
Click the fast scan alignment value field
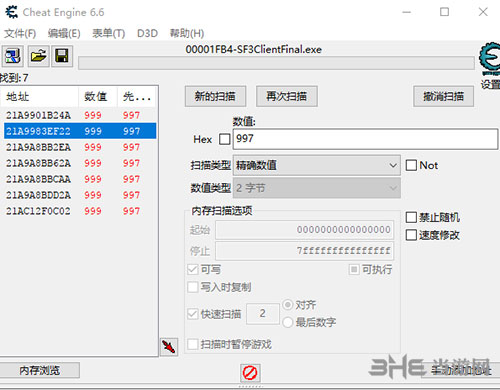(x=263, y=313)
